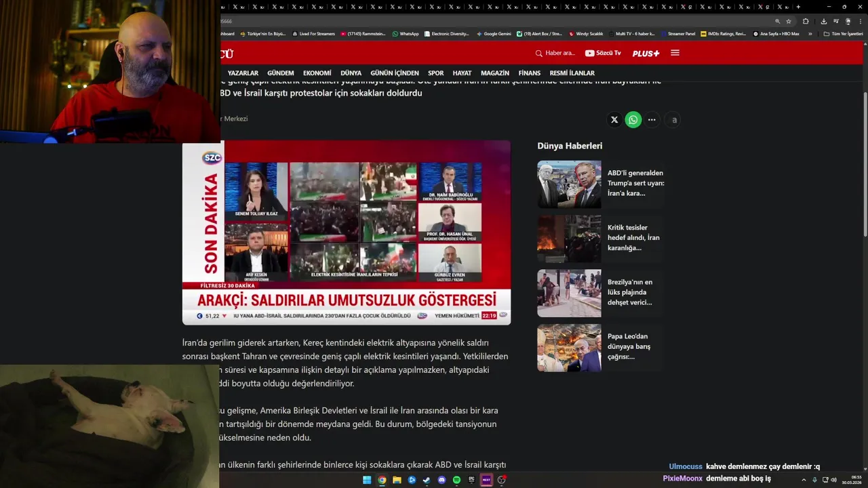Open thumbnail of Brezilya lüks plaj news
The width and height of the screenshot is (868, 488).
[x=570, y=293]
